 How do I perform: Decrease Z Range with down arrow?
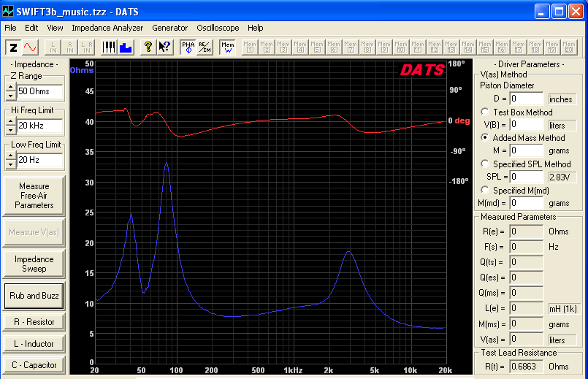pos(11,96)
